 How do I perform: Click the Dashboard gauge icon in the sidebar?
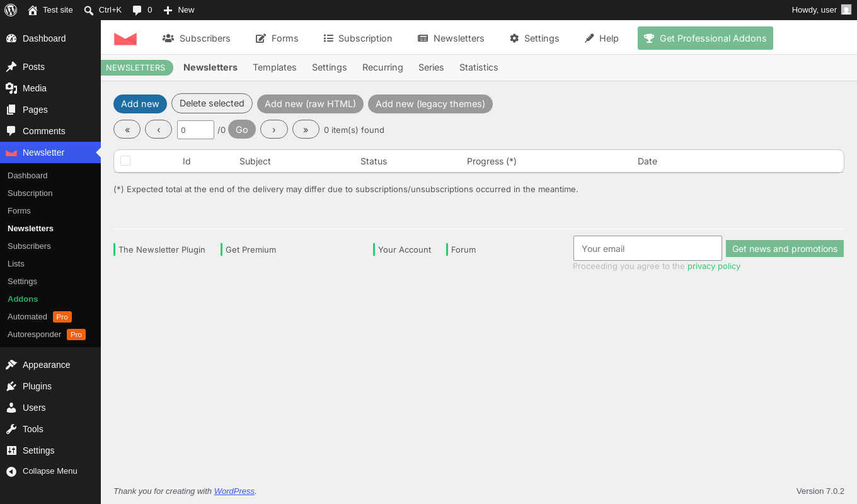pyautogui.click(x=11, y=38)
